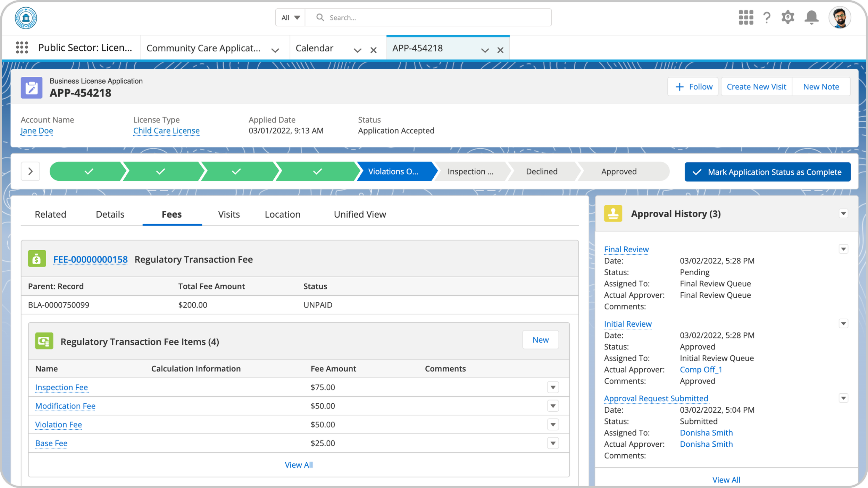Open the Final Review actions dropdown
This screenshot has width=868, height=488.
843,249
